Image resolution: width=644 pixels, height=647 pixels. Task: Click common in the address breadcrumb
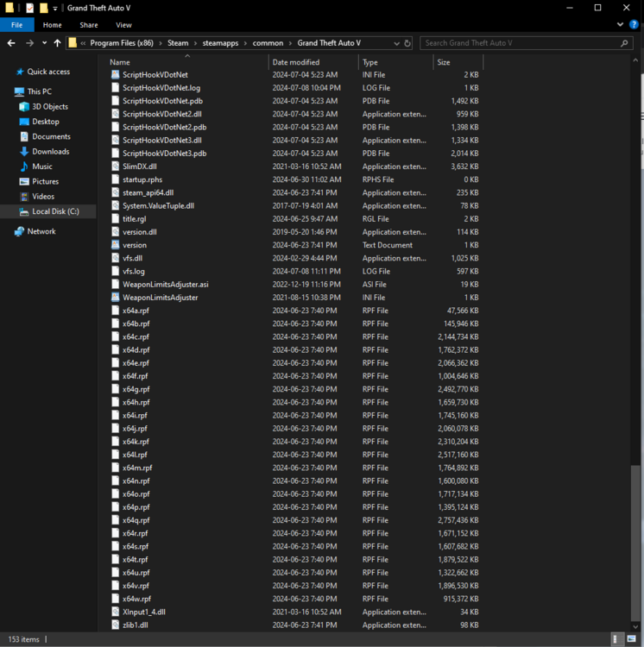(268, 43)
